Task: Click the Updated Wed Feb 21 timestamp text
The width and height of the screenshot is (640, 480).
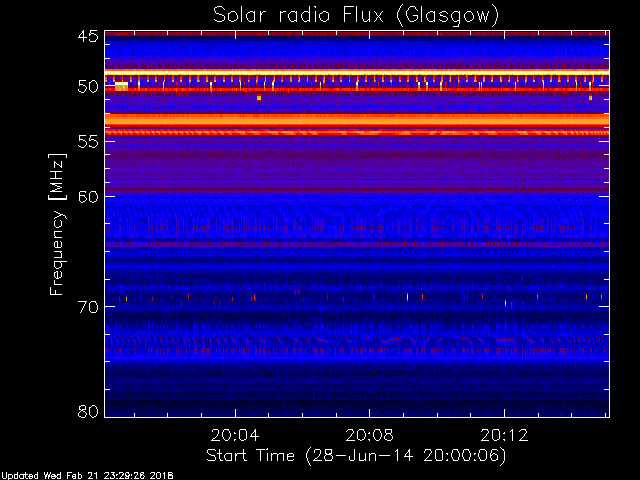Action: (x=87, y=476)
